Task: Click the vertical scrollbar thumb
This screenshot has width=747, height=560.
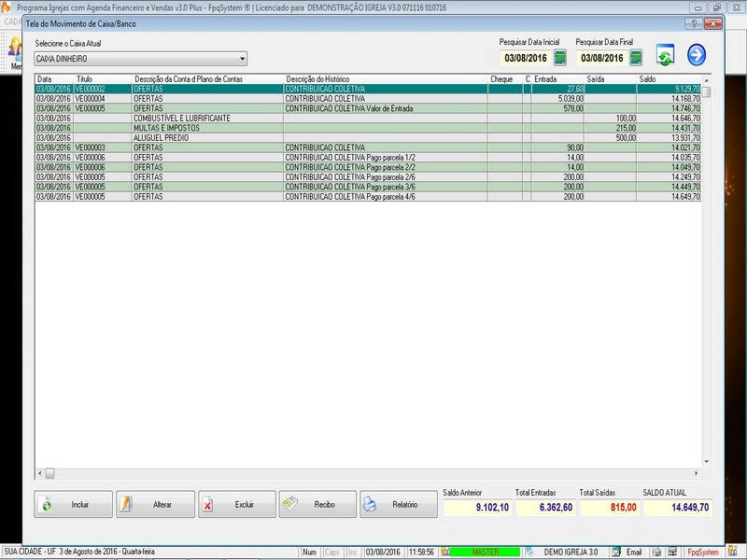Action: pyautogui.click(x=707, y=91)
